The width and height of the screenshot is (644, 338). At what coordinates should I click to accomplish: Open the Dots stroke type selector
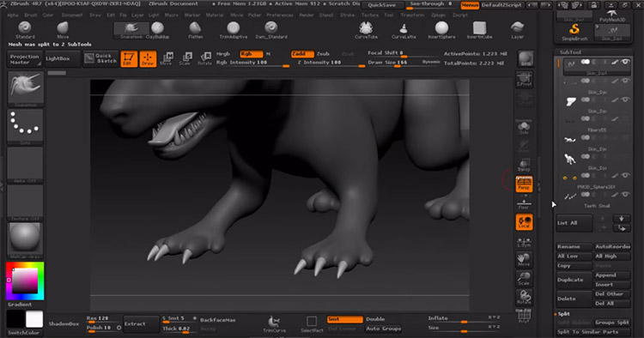pyautogui.click(x=26, y=126)
